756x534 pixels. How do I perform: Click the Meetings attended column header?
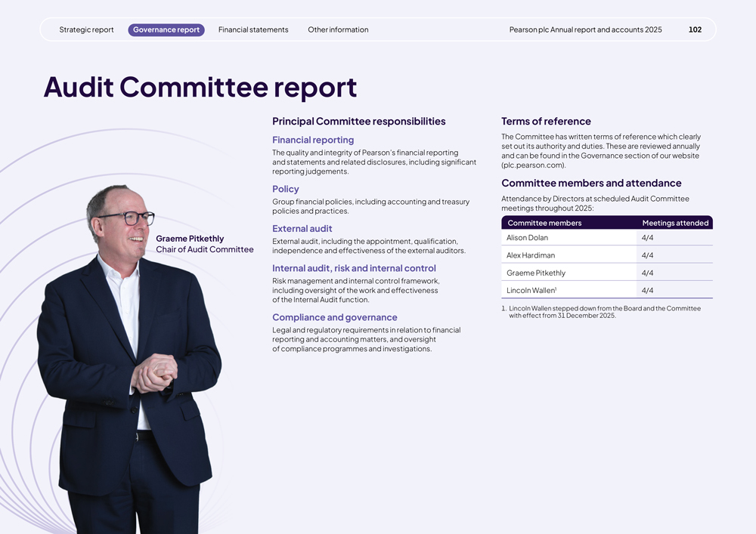coord(675,223)
